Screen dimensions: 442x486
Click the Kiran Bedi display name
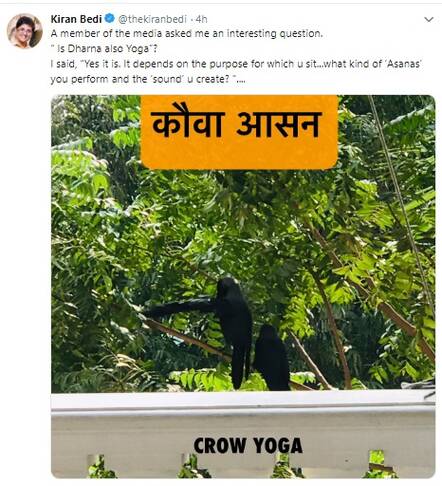[x=76, y=19]
